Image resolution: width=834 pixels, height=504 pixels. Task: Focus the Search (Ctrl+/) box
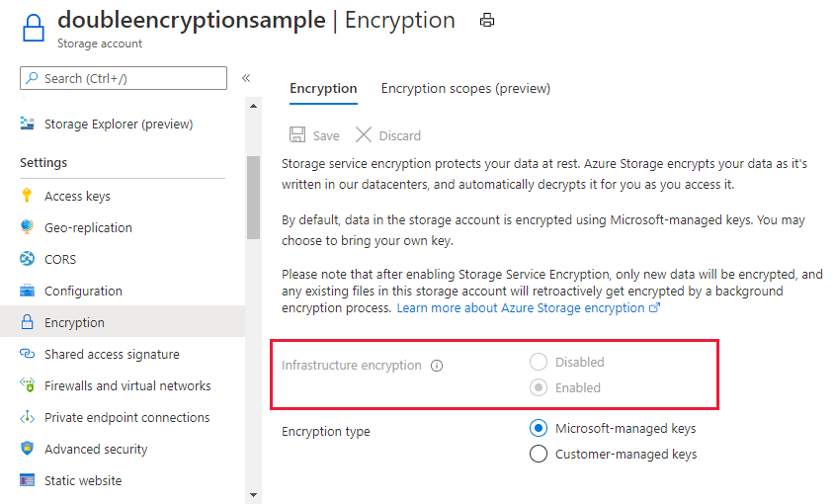coord(124,78)
